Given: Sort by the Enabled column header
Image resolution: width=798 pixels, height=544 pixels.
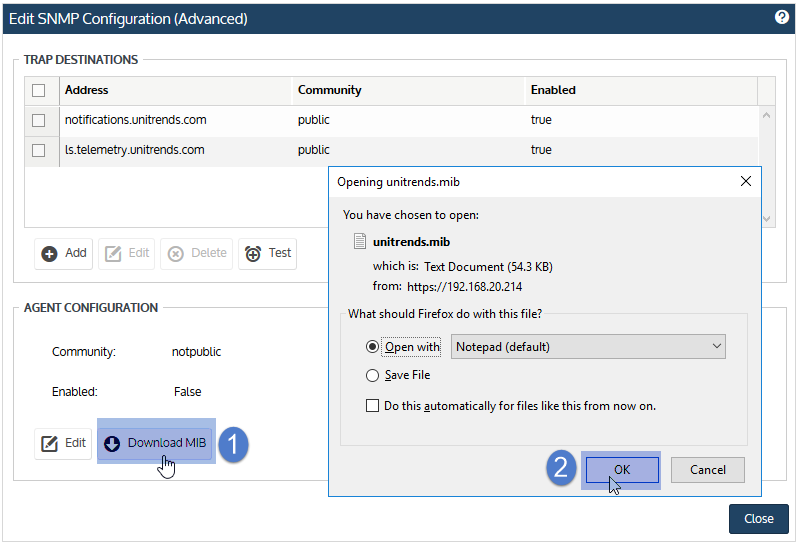Looking at the screenshot, I should click(x=641, y=90).
